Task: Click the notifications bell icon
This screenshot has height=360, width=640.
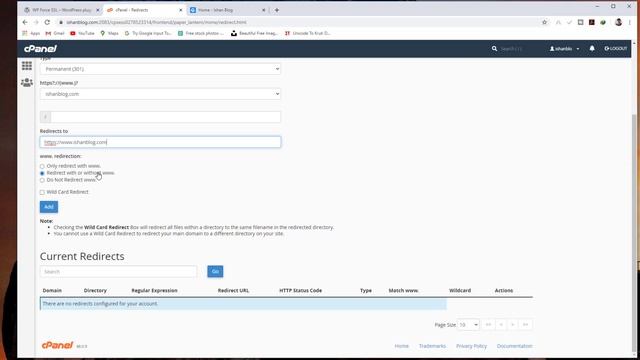Action: tap(592, 49)
